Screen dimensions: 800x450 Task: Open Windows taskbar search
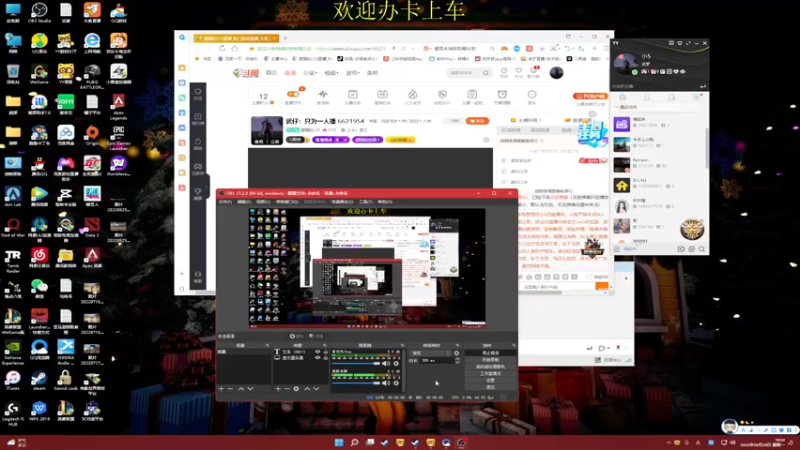354,442
